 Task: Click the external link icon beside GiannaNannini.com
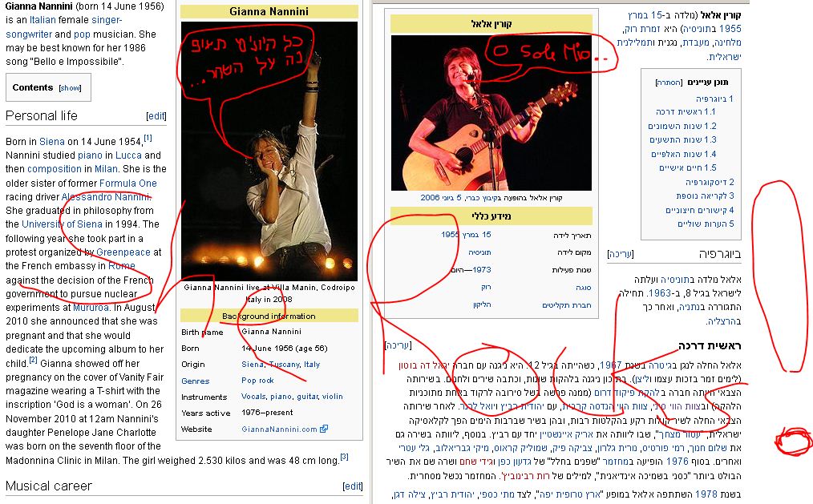[324, 429]
